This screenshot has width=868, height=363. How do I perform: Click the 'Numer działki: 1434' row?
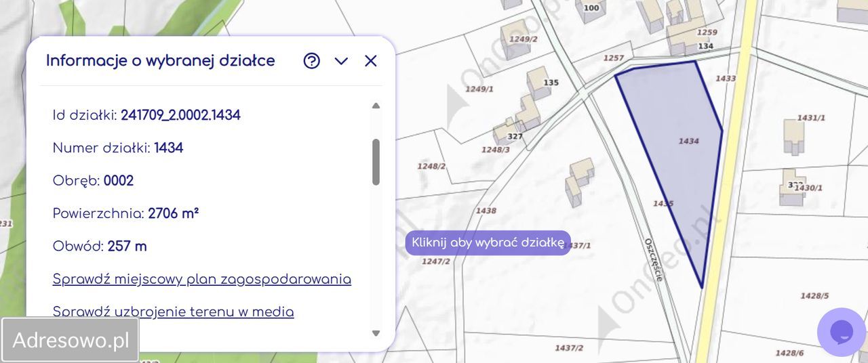[x=118, y=148]
